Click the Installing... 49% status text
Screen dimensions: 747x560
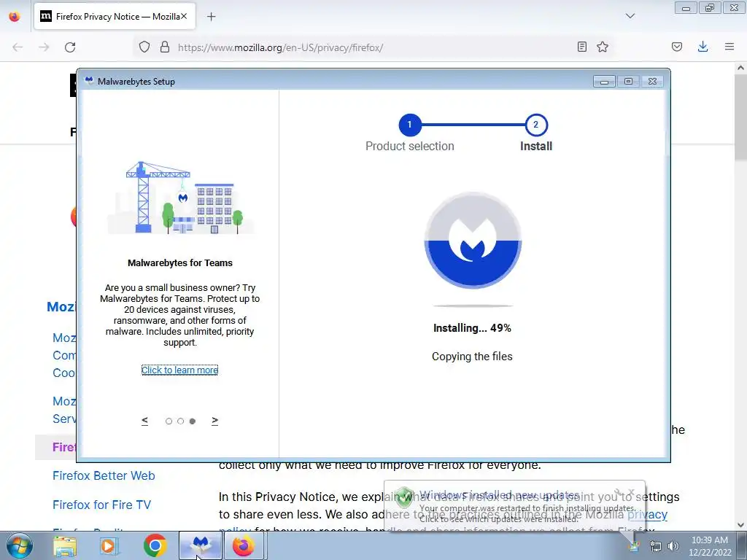coord(472,328)
